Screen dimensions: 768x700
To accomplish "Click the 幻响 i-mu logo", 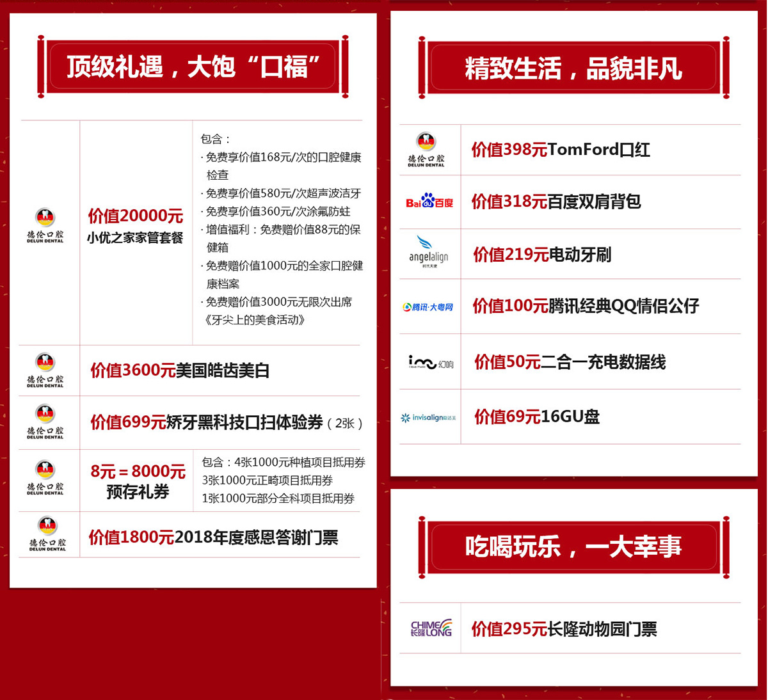I will click(431, 363).
